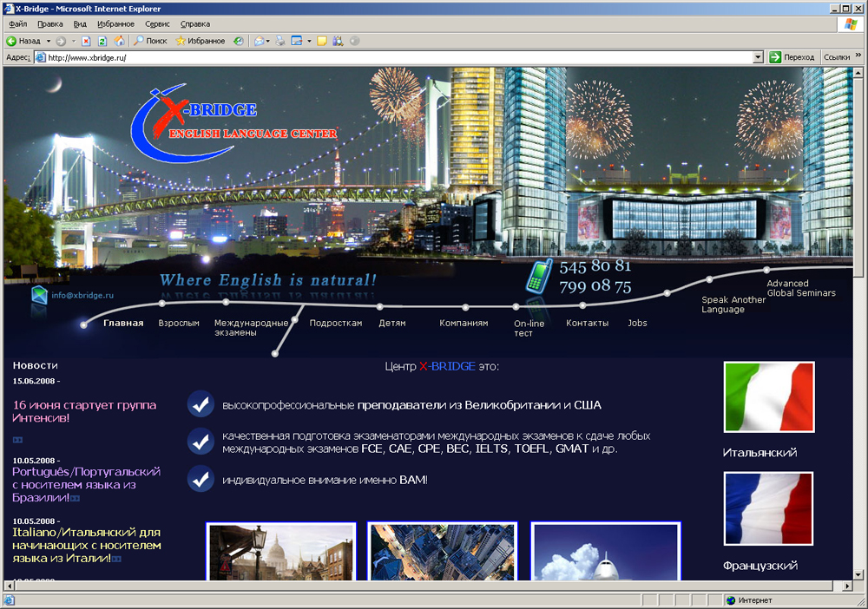Open Advanced Global Seminars link
The image size is (868, 609).
click(801, 288)
